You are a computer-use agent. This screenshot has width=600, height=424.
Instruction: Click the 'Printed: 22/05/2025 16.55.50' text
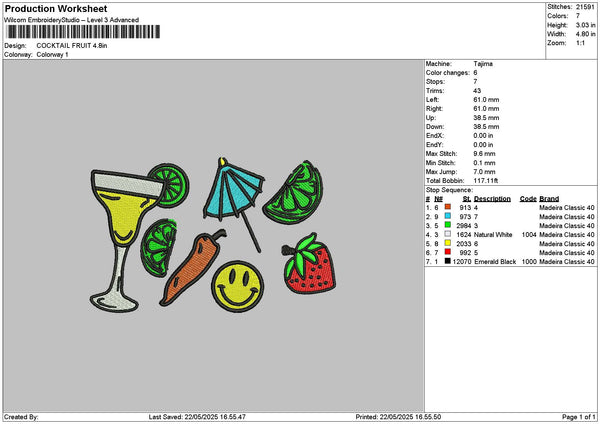(x=398, y=417)
